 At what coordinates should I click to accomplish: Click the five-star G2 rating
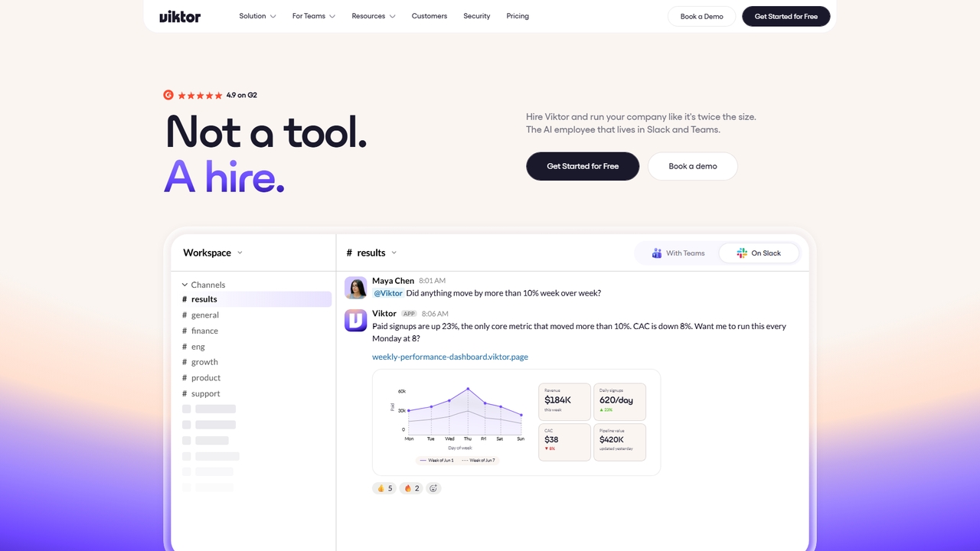point(200,96)
